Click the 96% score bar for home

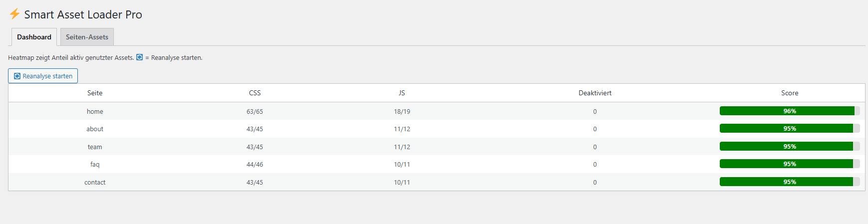789,111
